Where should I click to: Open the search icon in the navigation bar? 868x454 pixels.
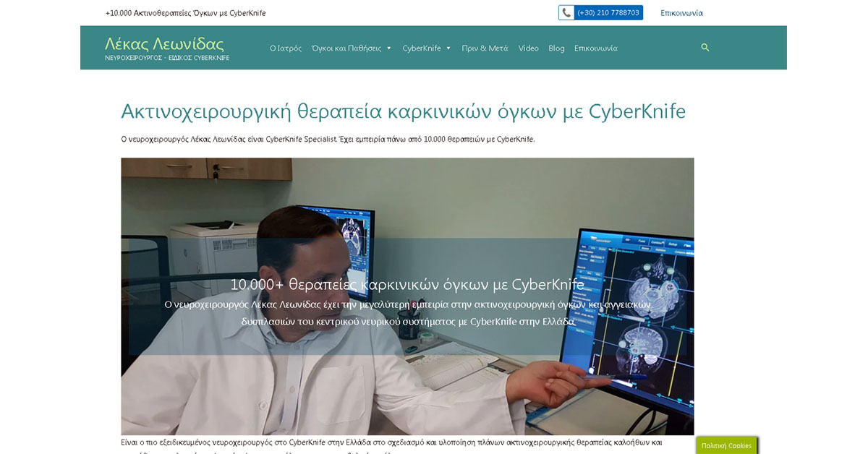705,47
